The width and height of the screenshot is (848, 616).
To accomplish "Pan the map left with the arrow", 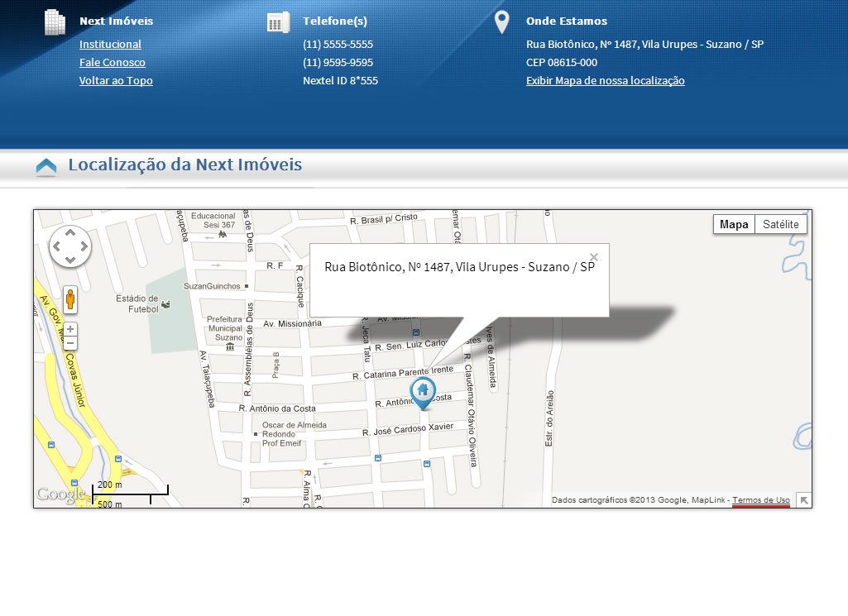I will point(56,246).
